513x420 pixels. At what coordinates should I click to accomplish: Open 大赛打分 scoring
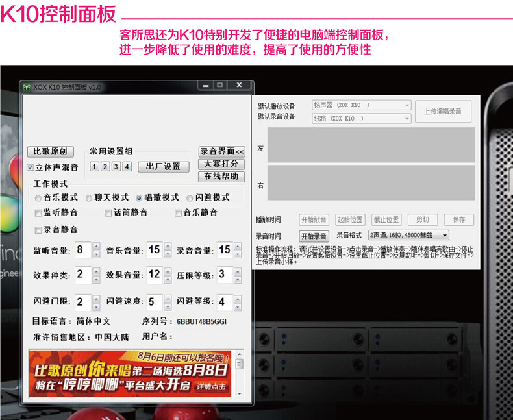(x=221, y=164)
